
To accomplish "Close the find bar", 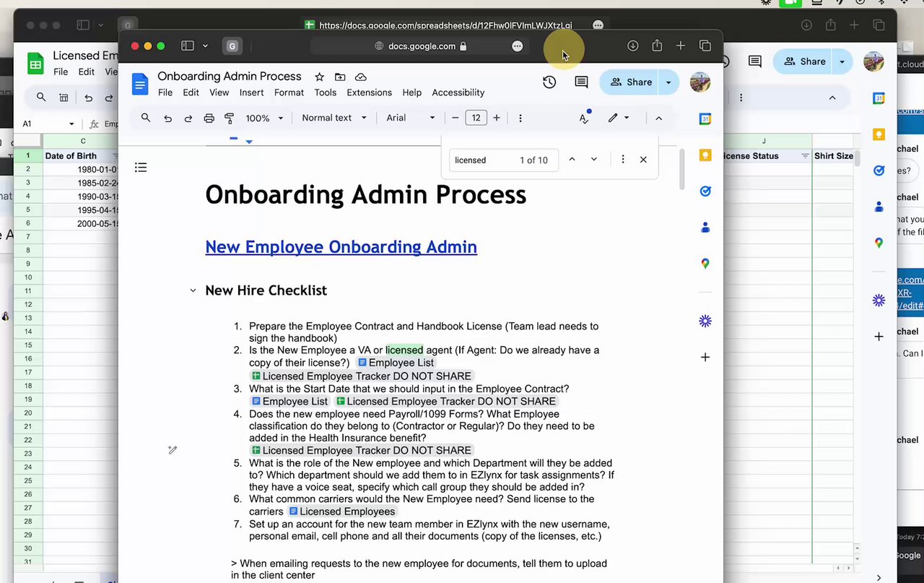I will tap(643, 160).
